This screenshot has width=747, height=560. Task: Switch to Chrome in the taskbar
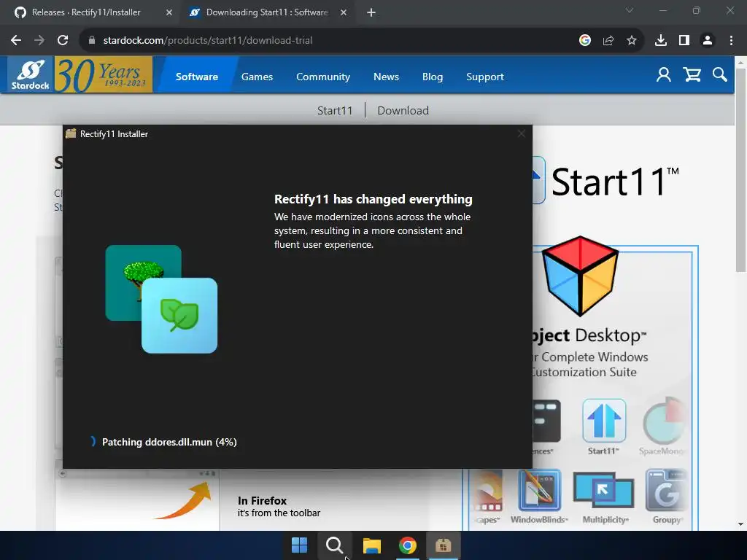point(407,545)
